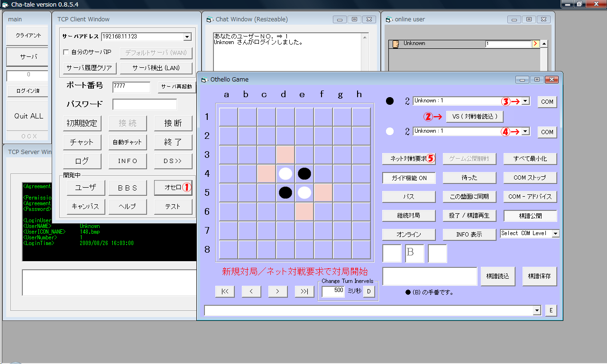The height and width of the screenshot is (364, 607).
Task: Toggle the 自分のサーバIP checkbox
Action: tap(66, 52)
